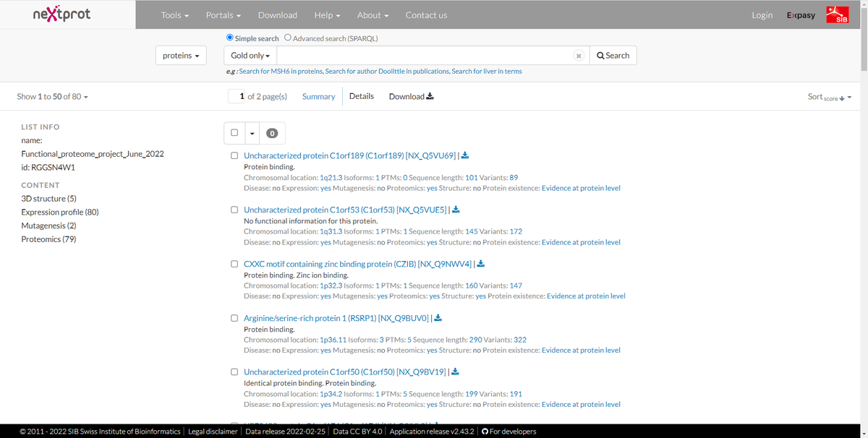Download entry RSRP1 via download icon

point(438,318)
